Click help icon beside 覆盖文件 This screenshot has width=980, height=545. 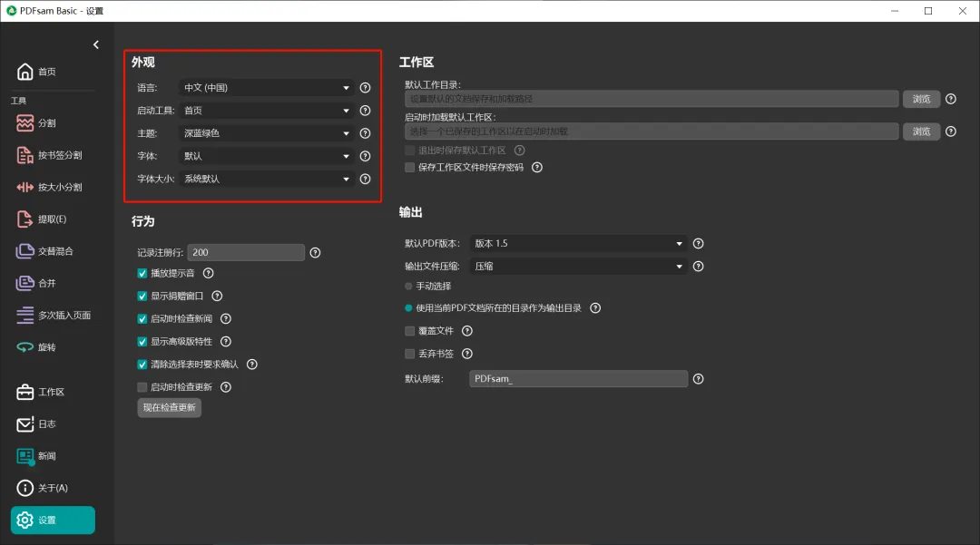(x=467, y=331)
